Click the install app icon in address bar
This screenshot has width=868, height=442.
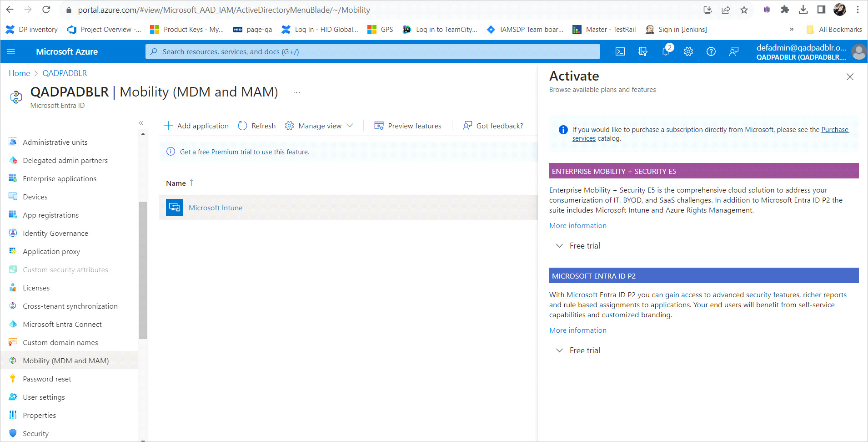[707, 10]
